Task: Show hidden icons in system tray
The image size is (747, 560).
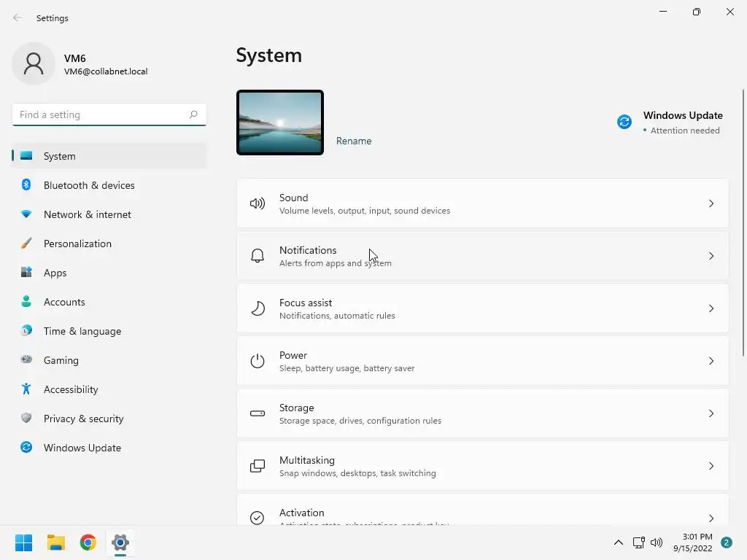Action: click(619, 542)
